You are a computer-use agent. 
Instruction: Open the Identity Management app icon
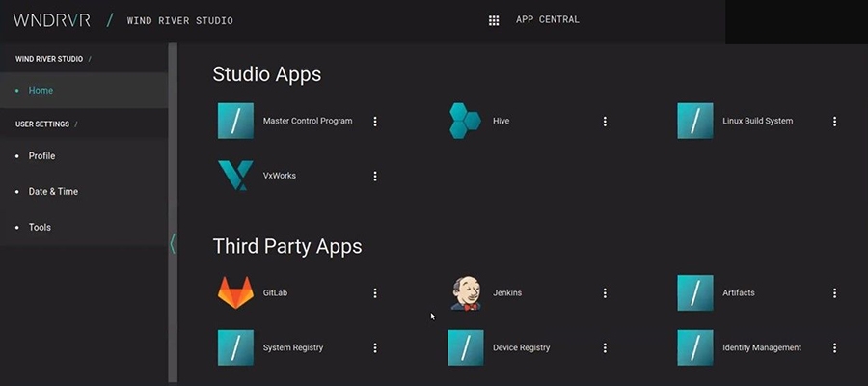tap(695, 347)
